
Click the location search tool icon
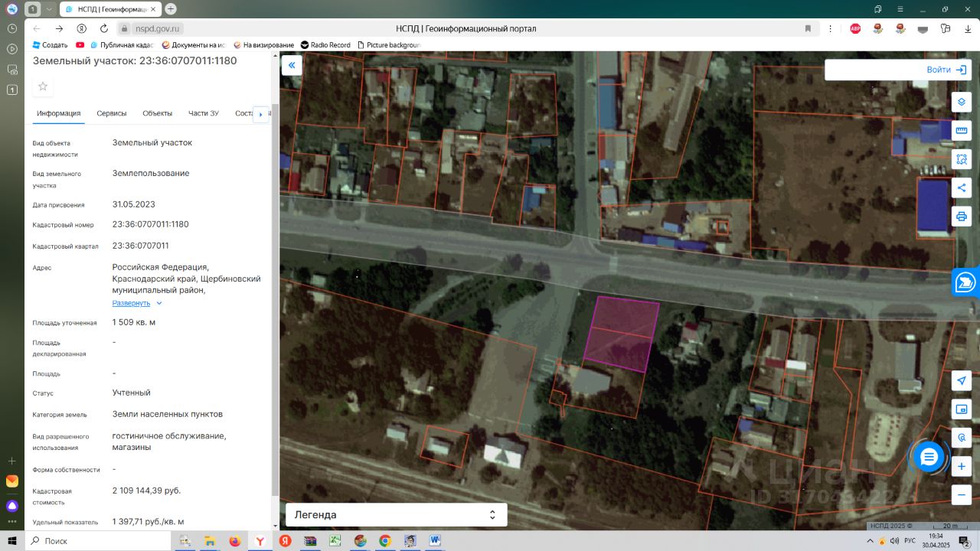coord(962,438)
